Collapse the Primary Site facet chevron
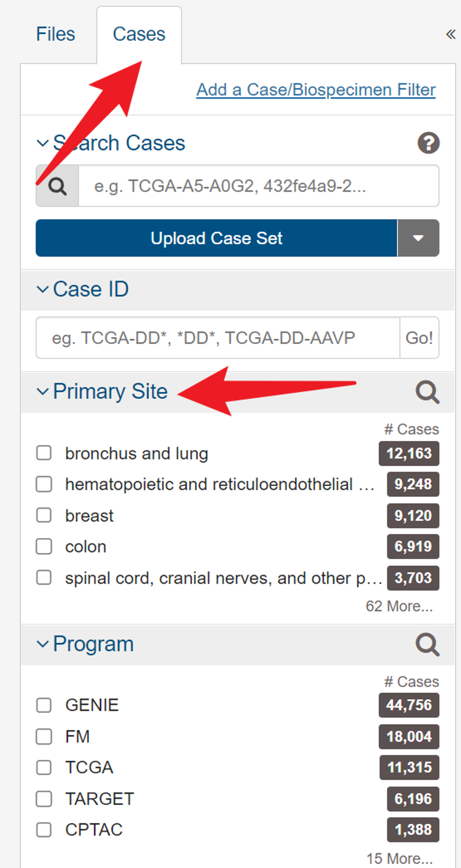 [43, 391]
